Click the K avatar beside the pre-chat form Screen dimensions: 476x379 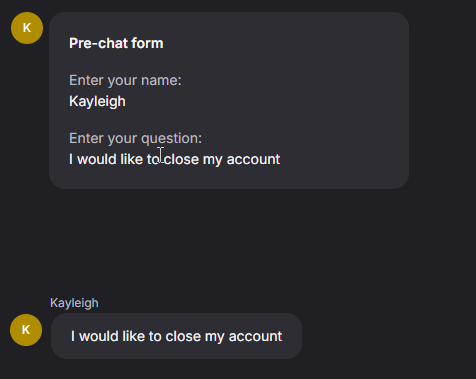tap(27, 28)
